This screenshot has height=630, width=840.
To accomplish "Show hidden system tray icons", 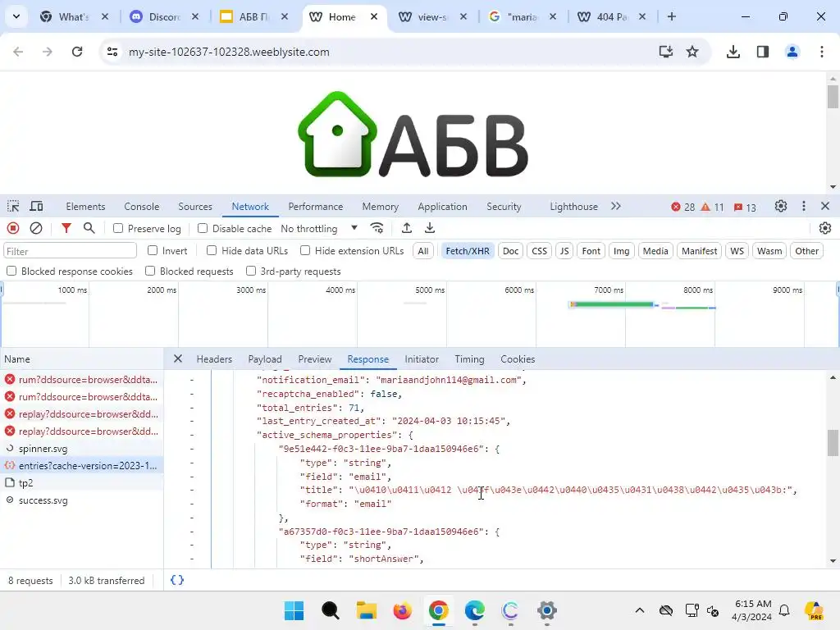I will (x=639, y=610).
